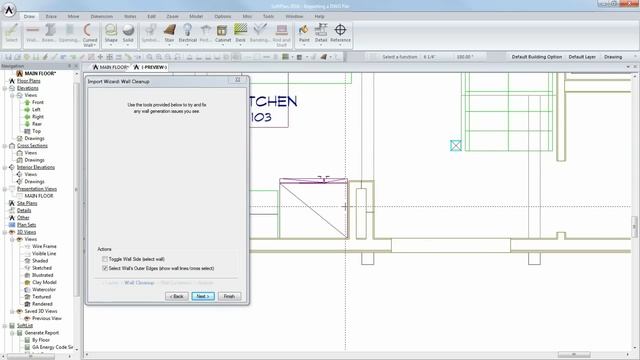Activate the Paint bucket tool

point(304,33)
